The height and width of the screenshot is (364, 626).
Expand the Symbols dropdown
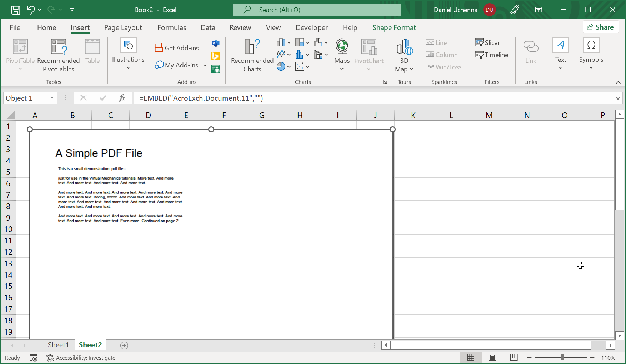click(591, 68)
